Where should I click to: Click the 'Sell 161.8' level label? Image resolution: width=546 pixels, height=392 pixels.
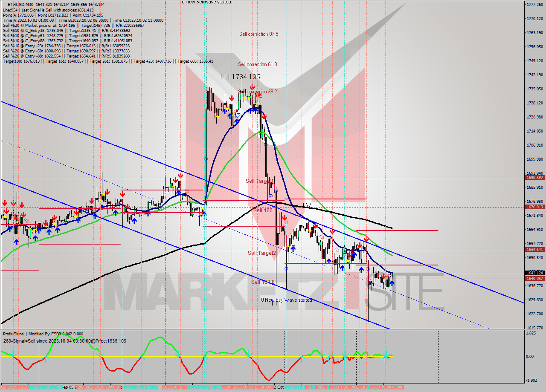pos(263,282)
